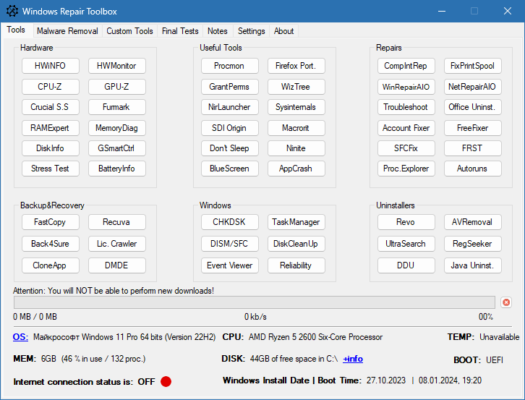Launch CloneApp
Image resolution: width=525 pixels, height=400 pixels.
pyautogui.click(x=51, y=265)
